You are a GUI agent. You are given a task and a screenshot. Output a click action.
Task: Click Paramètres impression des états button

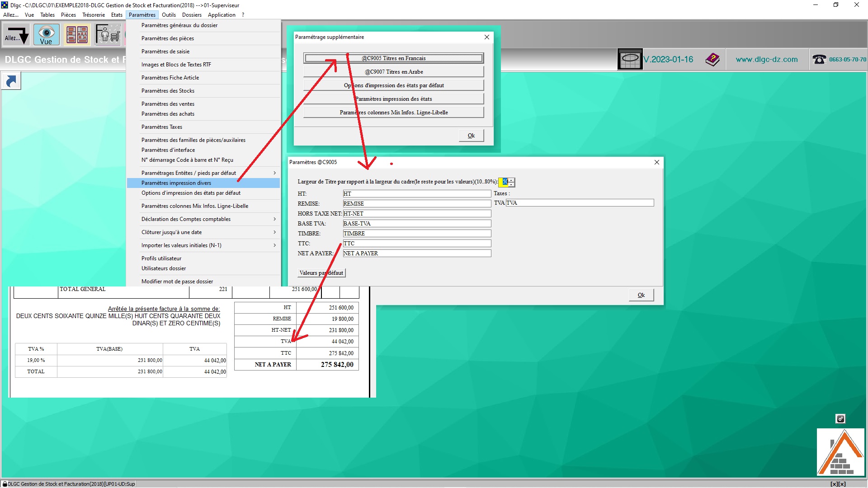click(x=393, y=99)
